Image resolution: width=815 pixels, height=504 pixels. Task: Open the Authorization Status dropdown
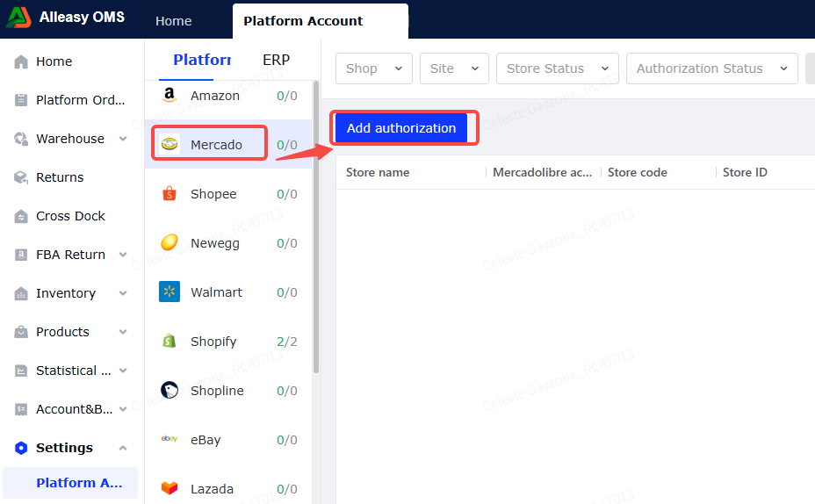(711, 68)
